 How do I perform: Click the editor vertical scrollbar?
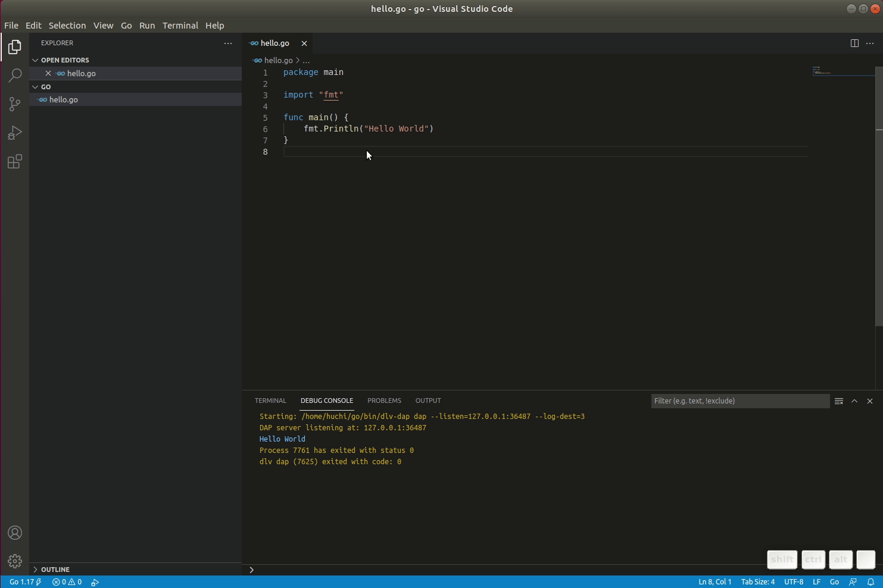tap(879, 196)
